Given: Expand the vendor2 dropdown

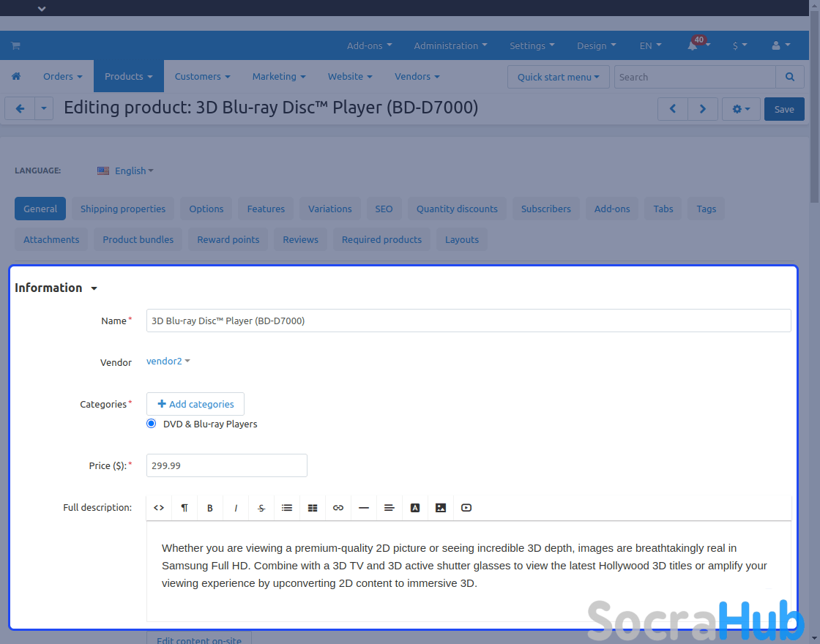Looking at the screenshot, I should point(168,362).
